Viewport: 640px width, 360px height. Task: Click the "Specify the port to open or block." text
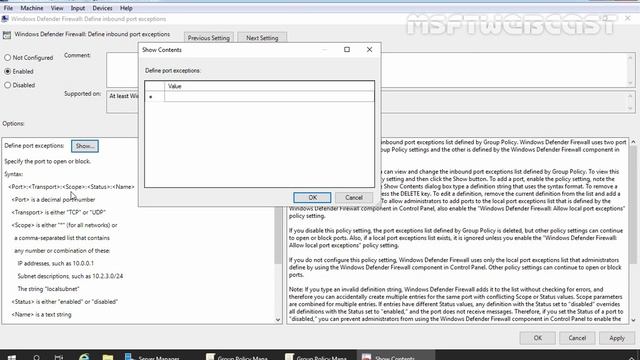click(48, 161)
